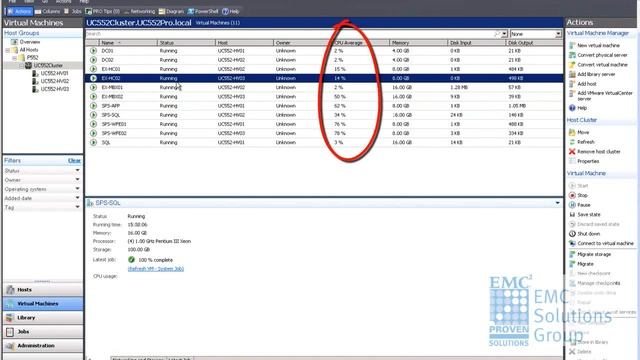Collapse the SPS-SQL details pane
This screenshot has height=360, width=640.
click(558, 203)
